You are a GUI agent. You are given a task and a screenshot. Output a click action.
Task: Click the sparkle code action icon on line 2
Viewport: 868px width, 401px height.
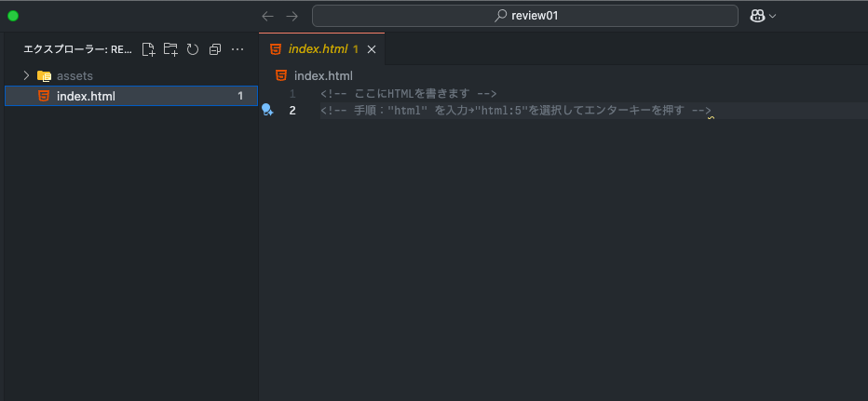coord(267,111)
